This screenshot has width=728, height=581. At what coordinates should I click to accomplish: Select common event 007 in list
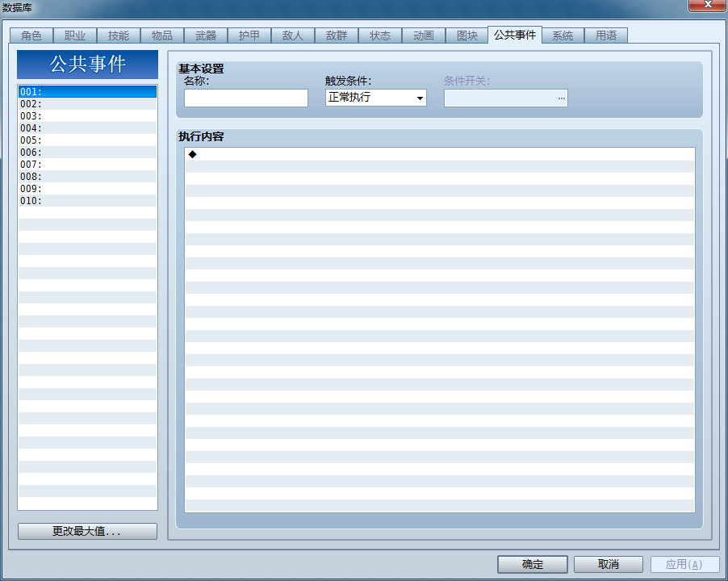pos(87,164)
